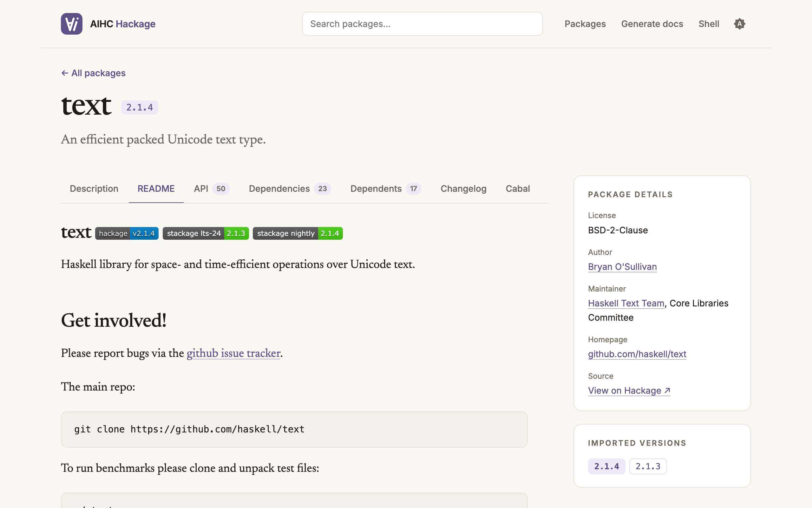This screenshot has width=812, height=508.
Task: Click View on Hackage source link
Action: coord(629,391)
